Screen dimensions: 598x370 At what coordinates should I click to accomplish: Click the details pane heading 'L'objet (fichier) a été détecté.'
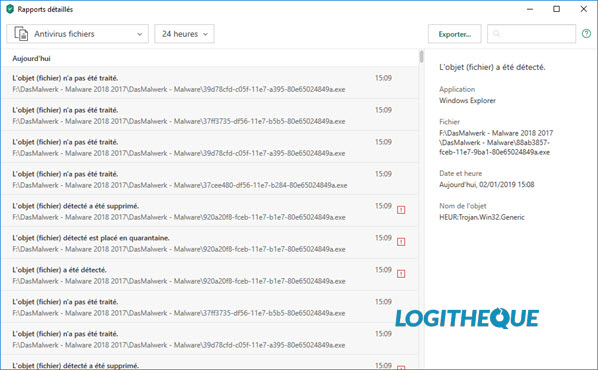(x=492, y=67)
